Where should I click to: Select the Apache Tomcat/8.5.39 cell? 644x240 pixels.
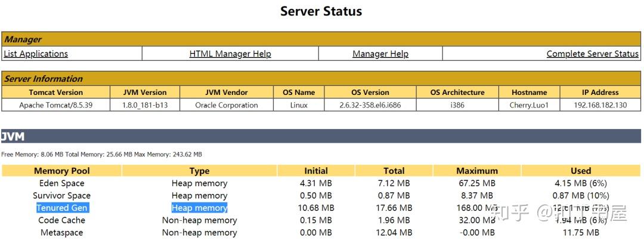click(56, 105)
